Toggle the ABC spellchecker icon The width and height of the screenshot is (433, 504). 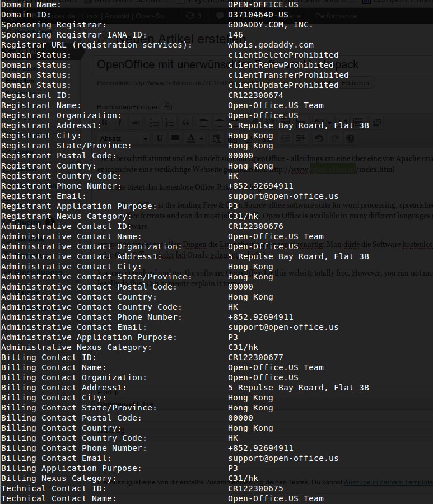pyautogui.click(x=319, y=123)
